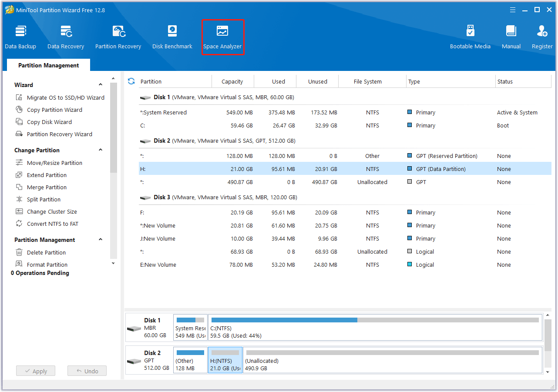Select Merge Partition

41,187
